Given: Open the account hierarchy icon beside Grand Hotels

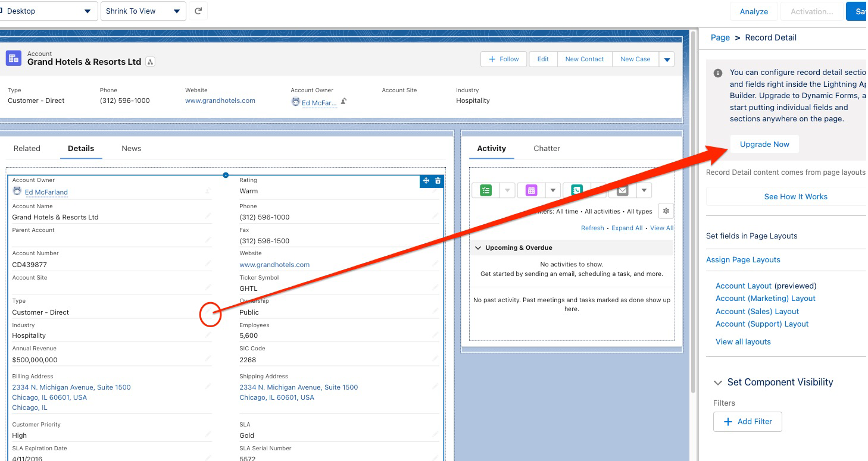Looking at the screenshot, I should coord(150,62).
